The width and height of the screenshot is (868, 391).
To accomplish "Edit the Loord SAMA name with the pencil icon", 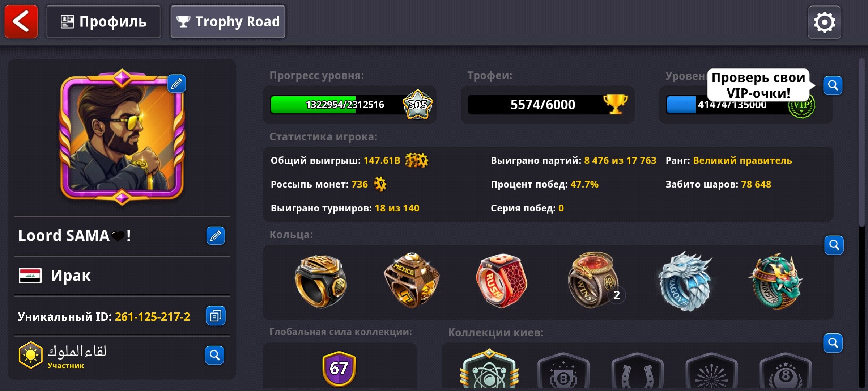I will [216, 236].
